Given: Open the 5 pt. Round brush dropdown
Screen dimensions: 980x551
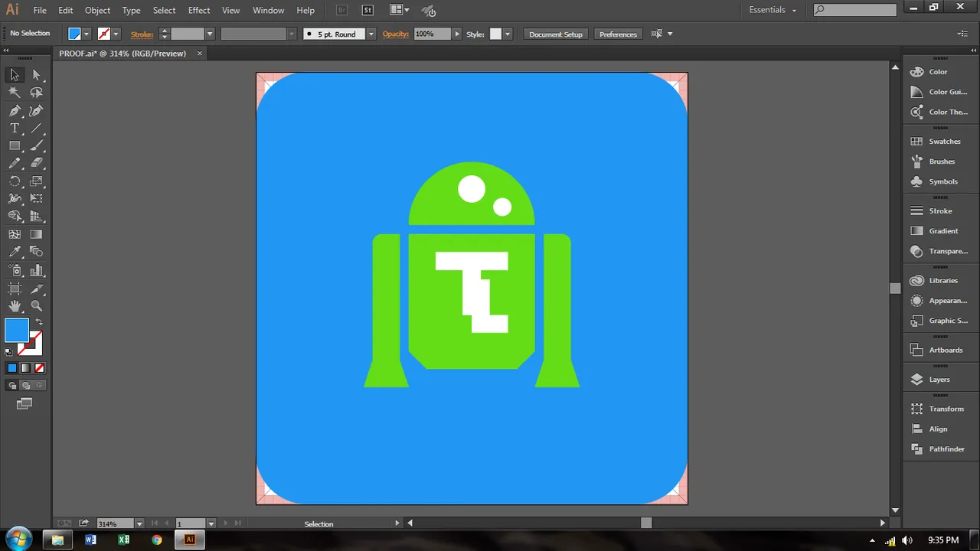Looking at the screenshot, I should pos(371,34).
